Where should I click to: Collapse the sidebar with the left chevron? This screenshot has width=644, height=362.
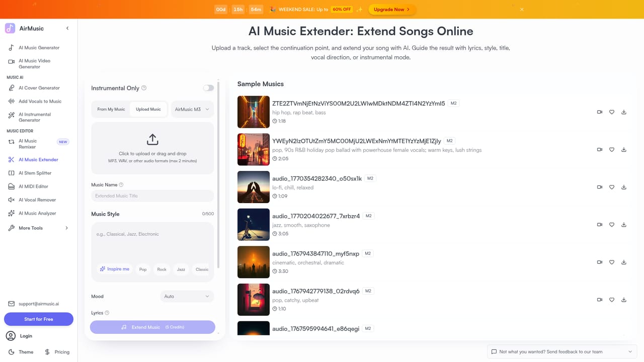pyautogui.click(x=67, y=28)
